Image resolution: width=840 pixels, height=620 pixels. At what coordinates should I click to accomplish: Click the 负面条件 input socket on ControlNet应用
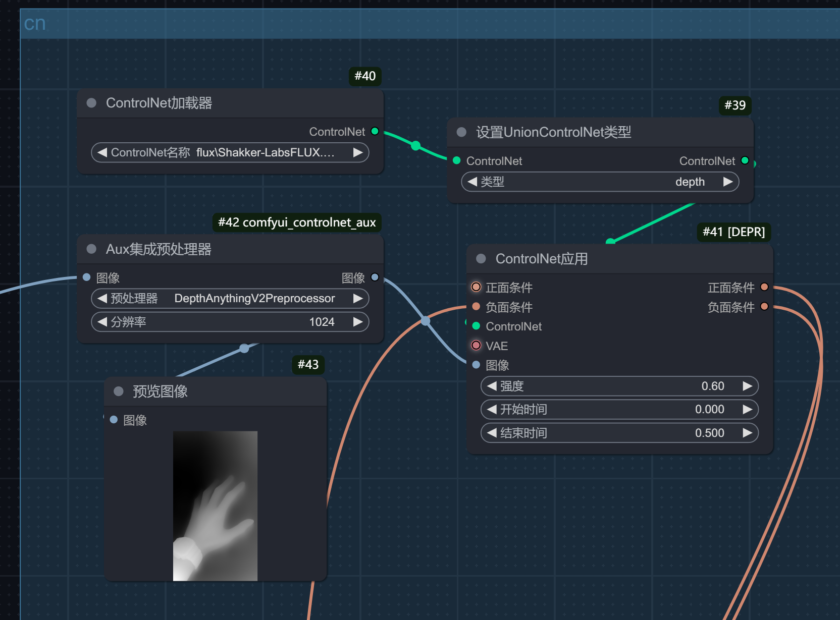tap(476, 306)
